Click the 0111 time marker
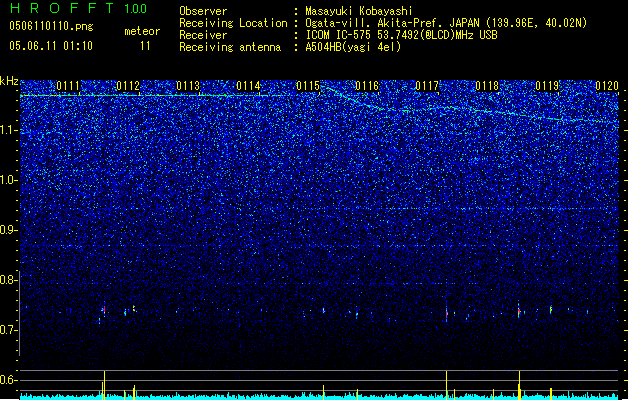Viewport: 629px width, 400px height. click(x=68, y=86)
